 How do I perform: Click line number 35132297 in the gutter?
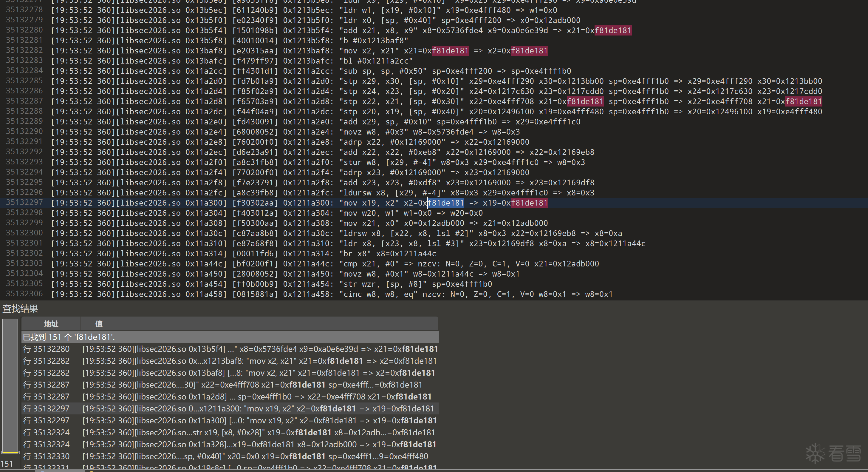click(x=24, y=202)
